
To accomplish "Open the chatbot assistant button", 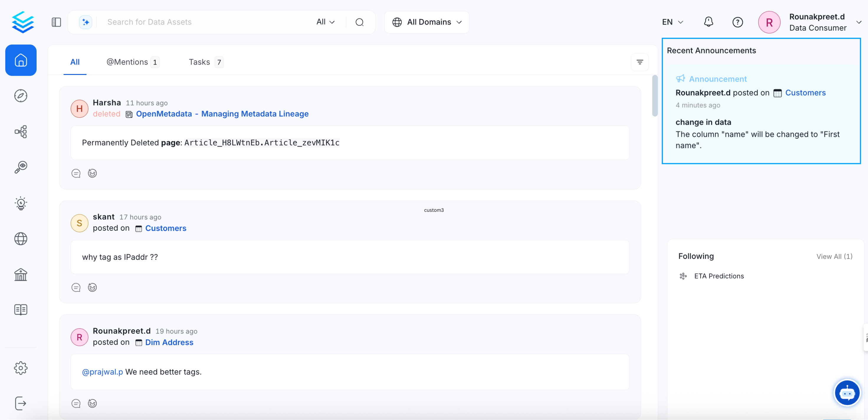I will coord(846,393).
